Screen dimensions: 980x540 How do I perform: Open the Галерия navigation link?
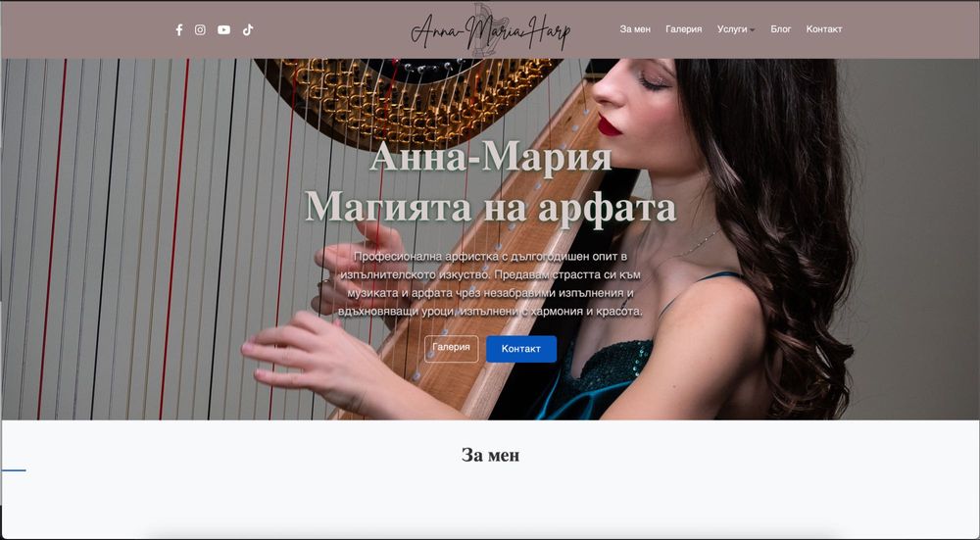[x=684, y=29]
